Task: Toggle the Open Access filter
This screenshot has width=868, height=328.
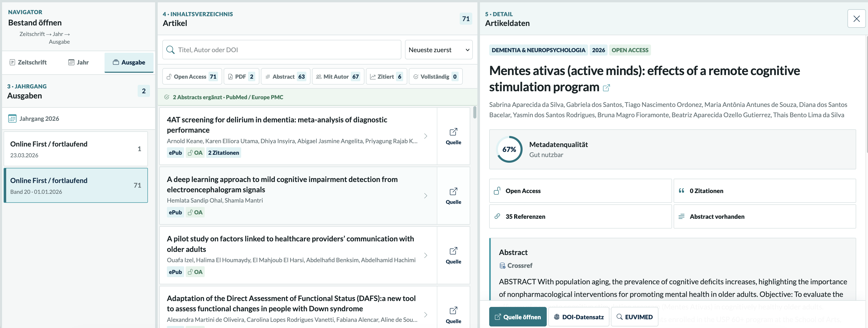Action: pyautogui.click(x=192, y=77)
